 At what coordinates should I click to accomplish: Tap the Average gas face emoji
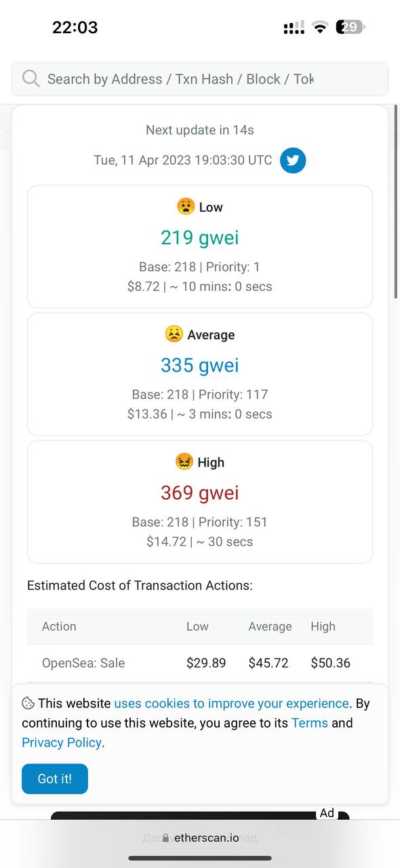click(x=174, y=334)
